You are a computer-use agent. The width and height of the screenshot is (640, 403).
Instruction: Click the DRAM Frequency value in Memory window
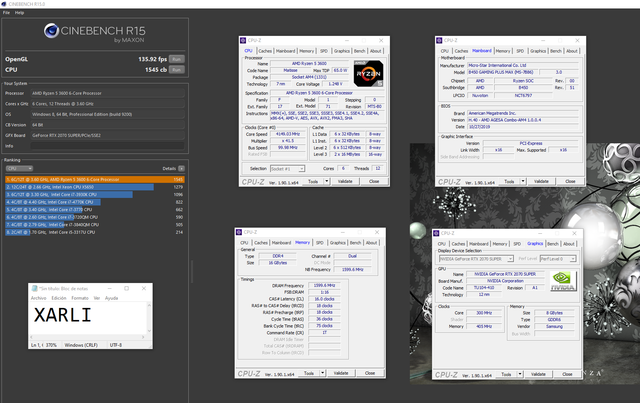[324, 285]
